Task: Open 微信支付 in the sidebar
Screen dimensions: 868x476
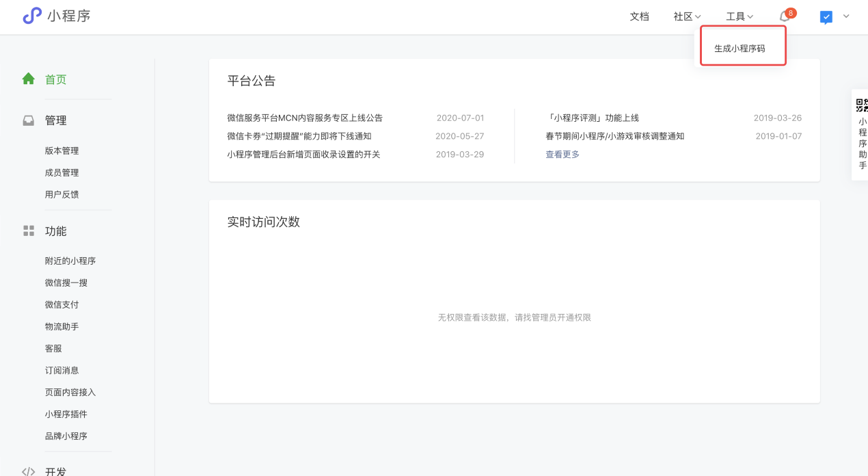Action: click(62, 304)
